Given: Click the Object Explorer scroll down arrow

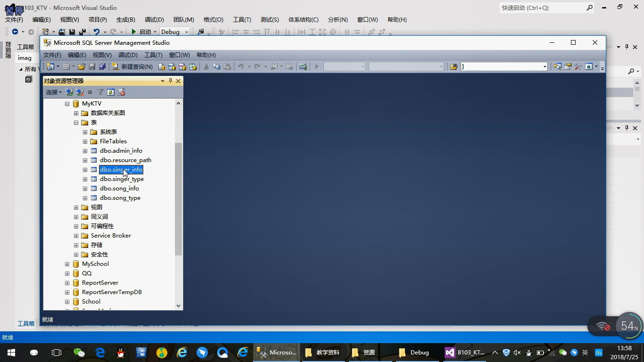Looking at the screenshot, I should tap(178, 305).
